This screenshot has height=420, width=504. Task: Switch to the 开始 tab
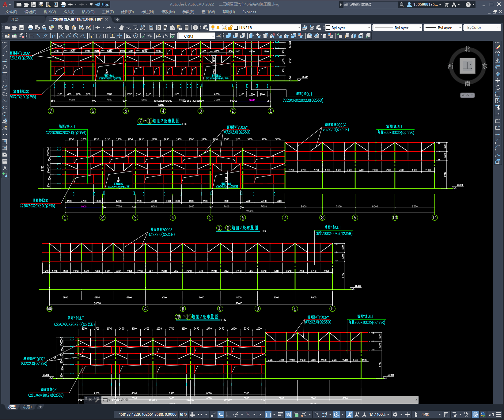pyautogui.click(x=15, y=19)
